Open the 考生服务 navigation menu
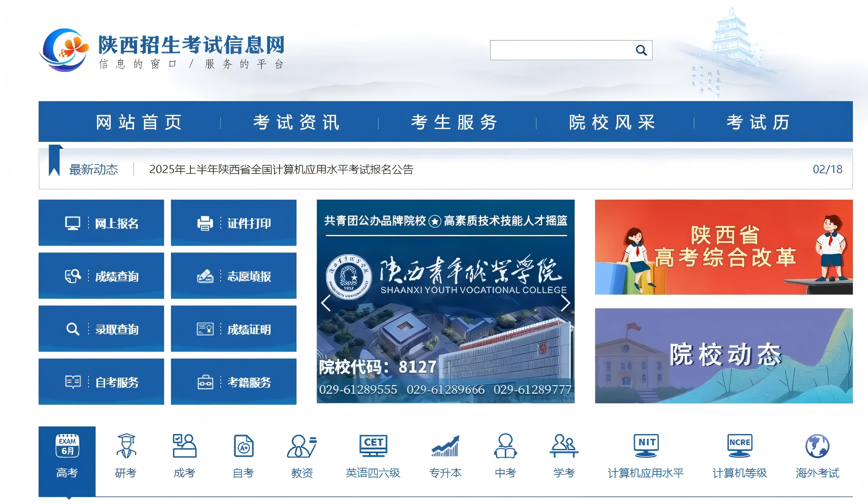Viewport: 868px width, 504px height. tap(454, 122)
